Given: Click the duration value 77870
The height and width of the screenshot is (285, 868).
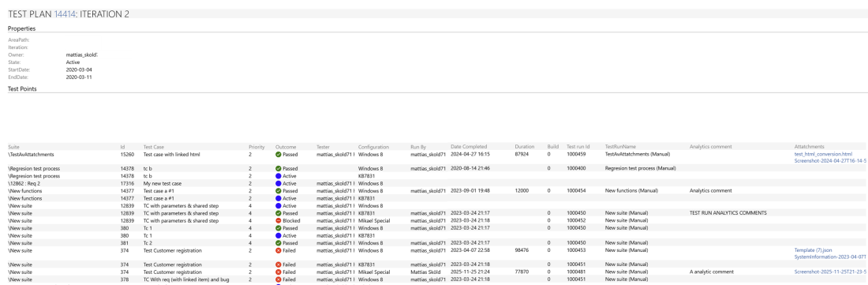Looking at the screenshot, I should (x=522, y=272).
